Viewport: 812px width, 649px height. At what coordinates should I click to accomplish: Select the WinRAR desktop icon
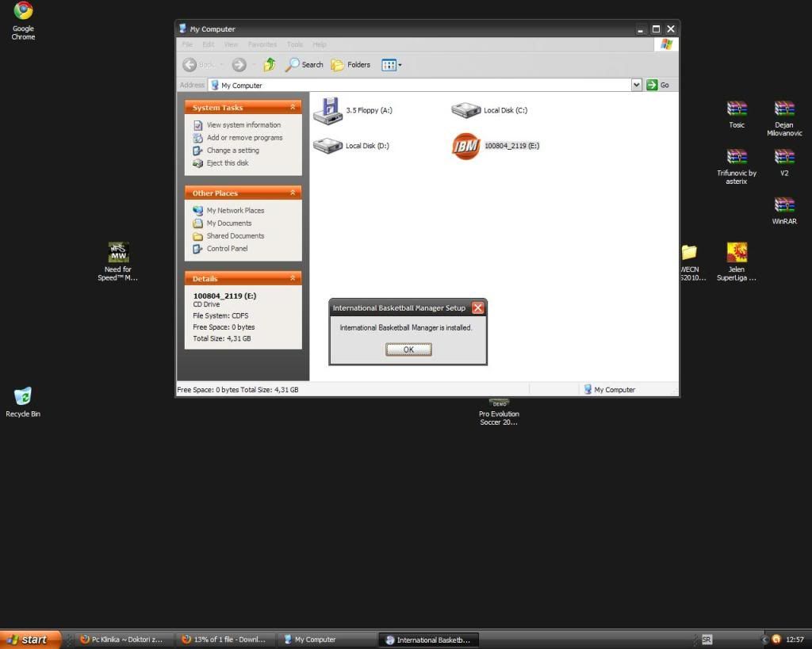tap(784, 205)
